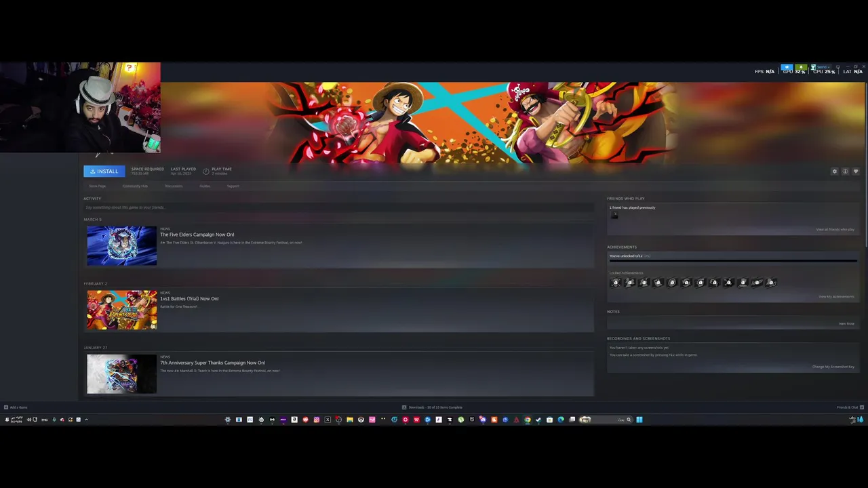This screenshot has height=488, width=868.
Task: Switch to the Discussions tab
Action: [174, 186]
